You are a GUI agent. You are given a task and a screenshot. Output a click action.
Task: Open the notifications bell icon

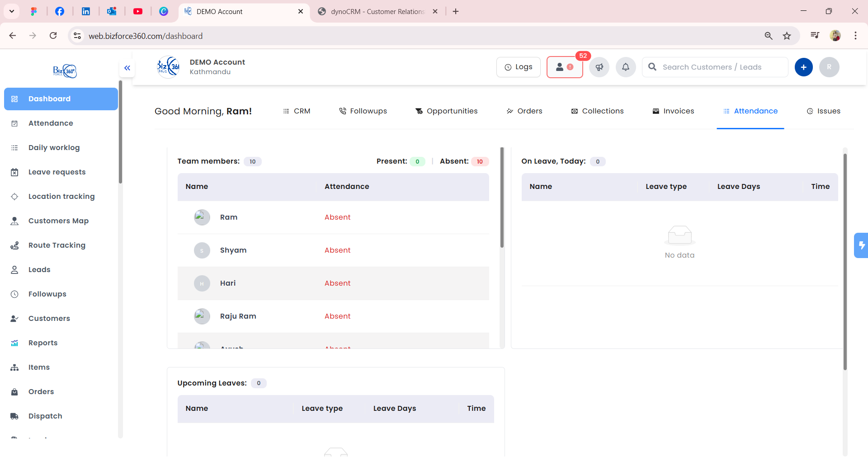click(626, 67)
